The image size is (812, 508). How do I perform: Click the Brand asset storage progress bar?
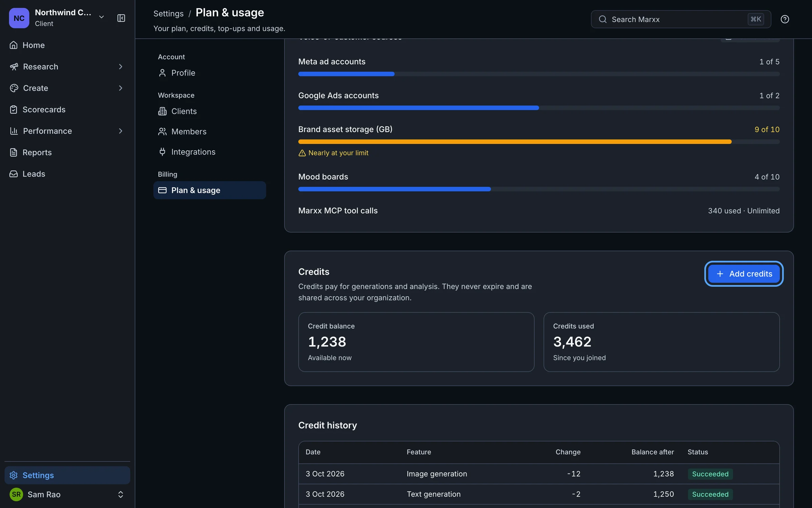coord(539,142)
